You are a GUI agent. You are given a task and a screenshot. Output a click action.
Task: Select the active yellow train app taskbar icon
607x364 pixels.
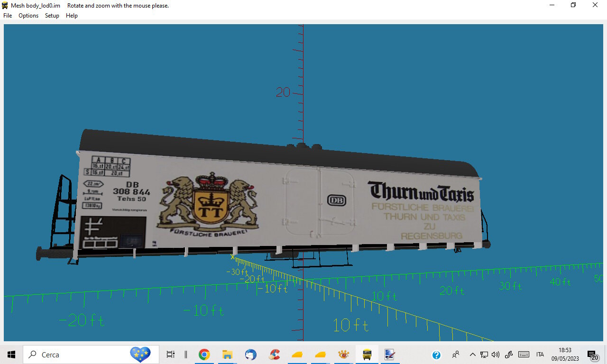point(367,355)
